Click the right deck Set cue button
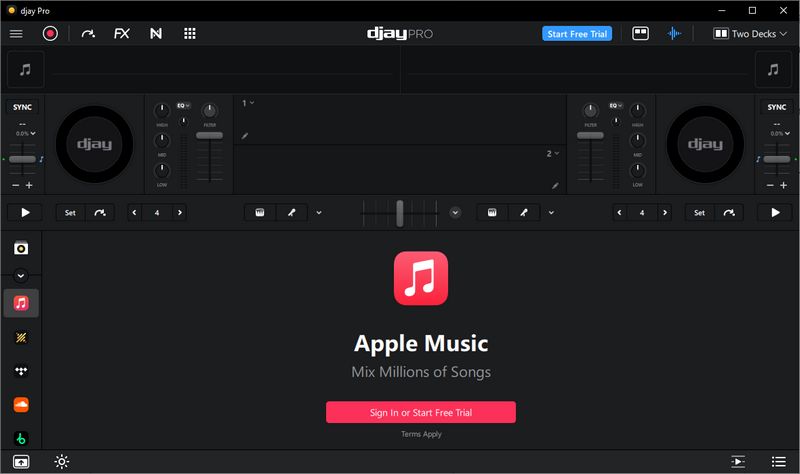This screenshot has height=474, width=800. pos(699,213)
